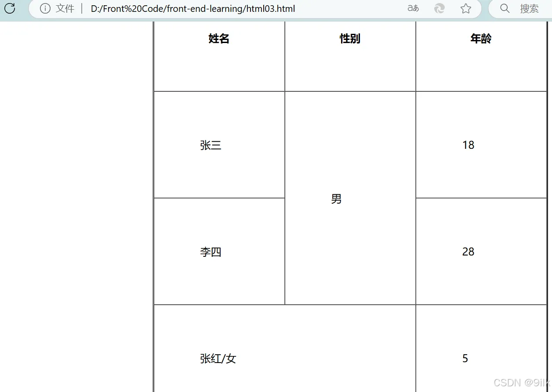Open the translate page icon in address bar
Screen dimensions: 552x392
[x=413, y=8]
